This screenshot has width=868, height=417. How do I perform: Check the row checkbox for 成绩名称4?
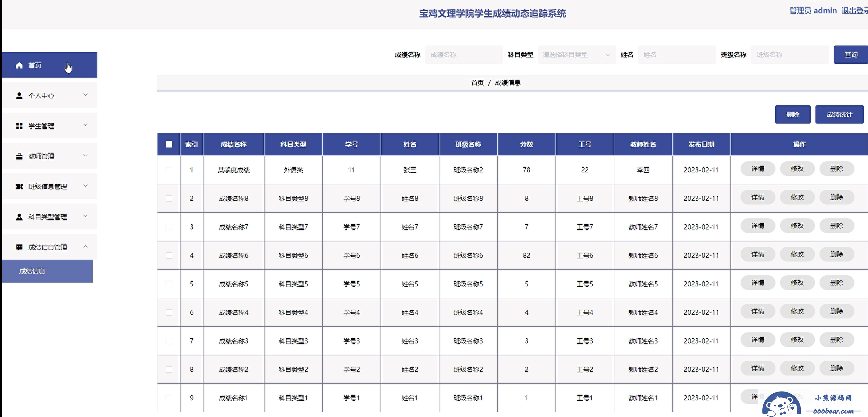coord(169,312)
